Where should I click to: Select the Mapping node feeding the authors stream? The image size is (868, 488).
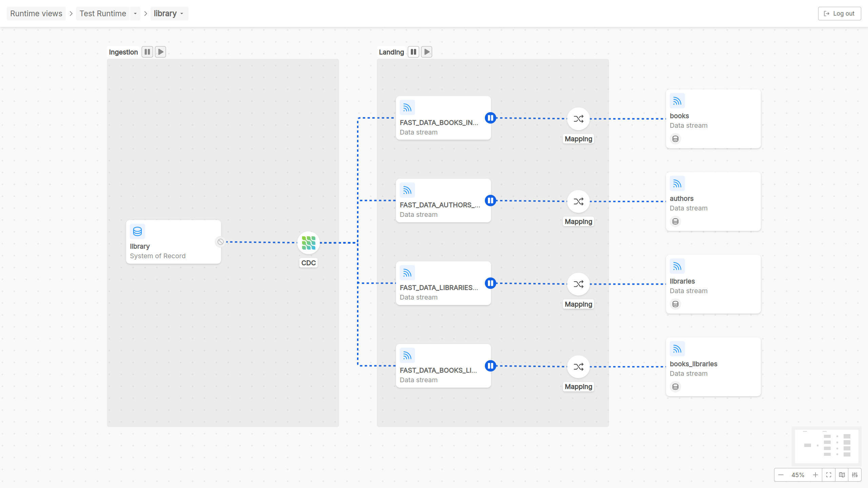click(578, 201)
